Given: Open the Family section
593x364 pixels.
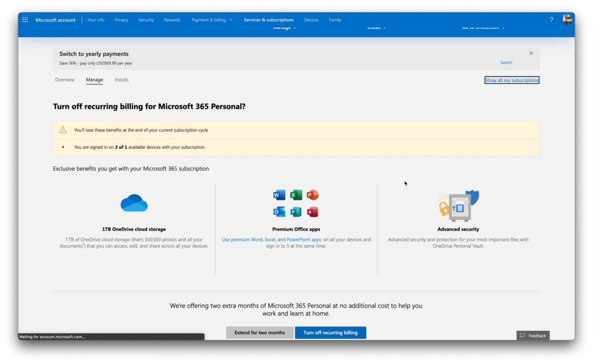Looking at the screenshot, I should pos(335,20).
